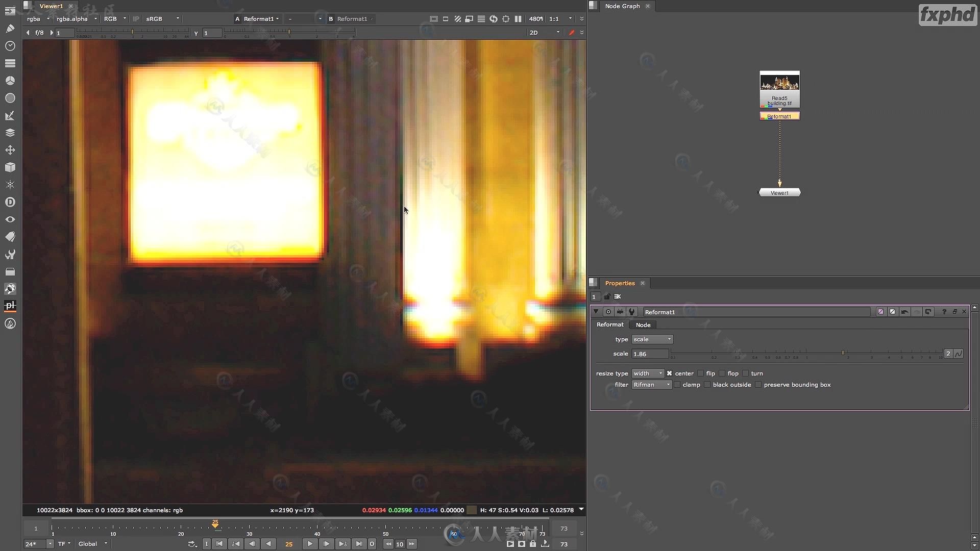980x551 pixels.
Task: Open the RGB display channels dropdown
Action: pos(115,19)
